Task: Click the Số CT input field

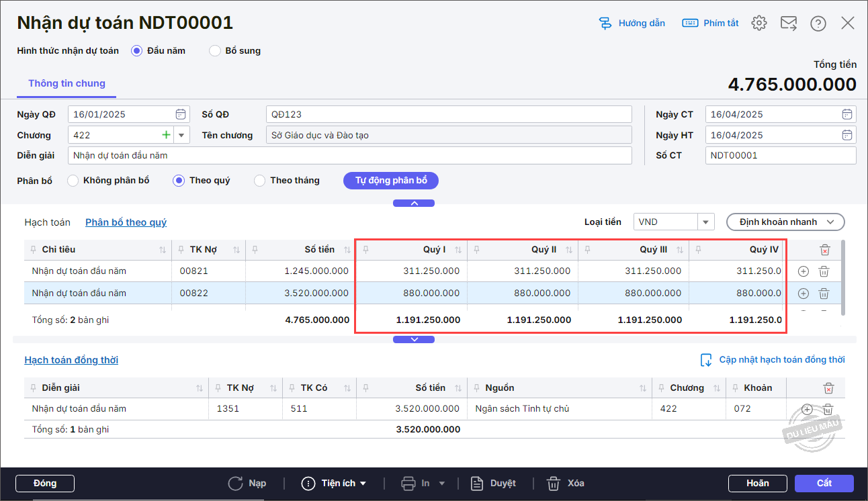Action: [x=781, y=155]
